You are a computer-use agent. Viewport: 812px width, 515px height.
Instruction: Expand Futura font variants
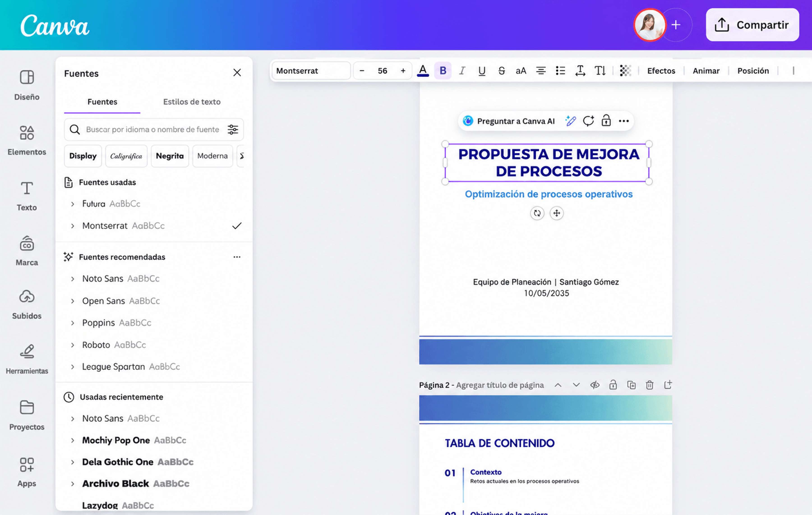click(x=72, y=204)
